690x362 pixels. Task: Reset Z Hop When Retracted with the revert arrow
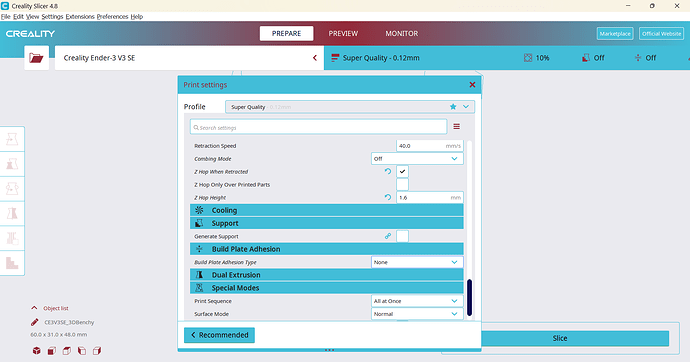click(x=388, y=172)
